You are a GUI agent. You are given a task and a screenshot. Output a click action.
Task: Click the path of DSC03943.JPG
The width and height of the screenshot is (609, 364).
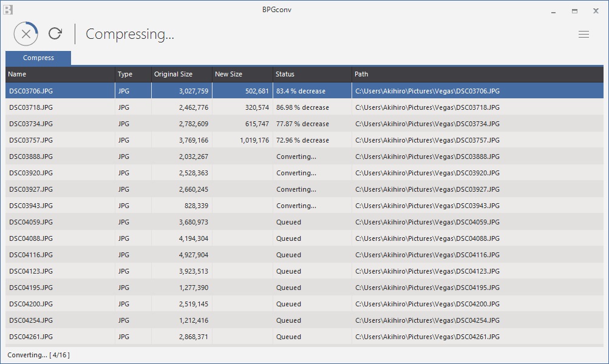click(427, 206)
